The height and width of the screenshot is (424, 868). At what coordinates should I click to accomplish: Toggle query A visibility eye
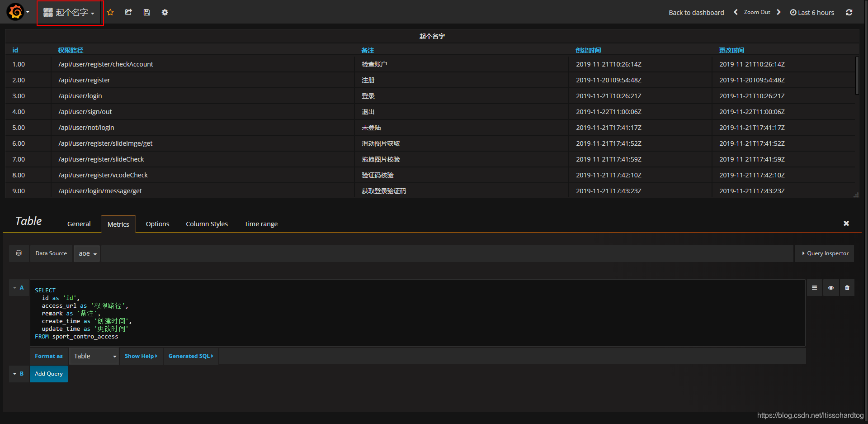831,288
